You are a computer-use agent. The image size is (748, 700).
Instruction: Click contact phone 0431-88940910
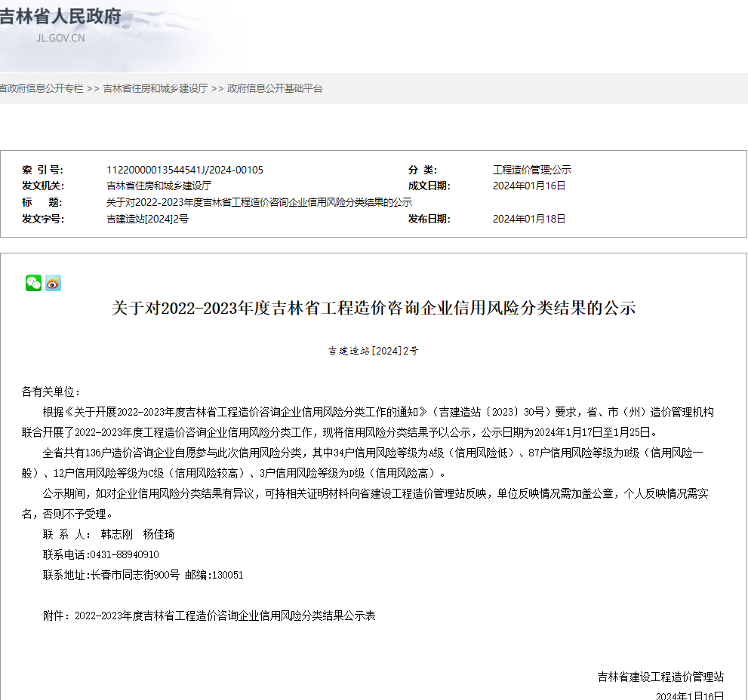pos(125,554)
